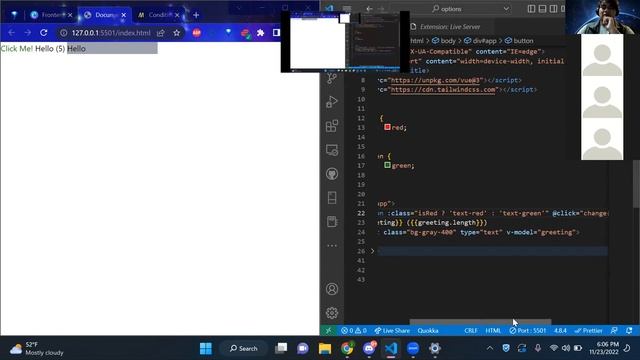The height and width of the screenshot is (360, 640).
Task: Bookmark this page with the star icon
Action: click(x=176, y=33)
